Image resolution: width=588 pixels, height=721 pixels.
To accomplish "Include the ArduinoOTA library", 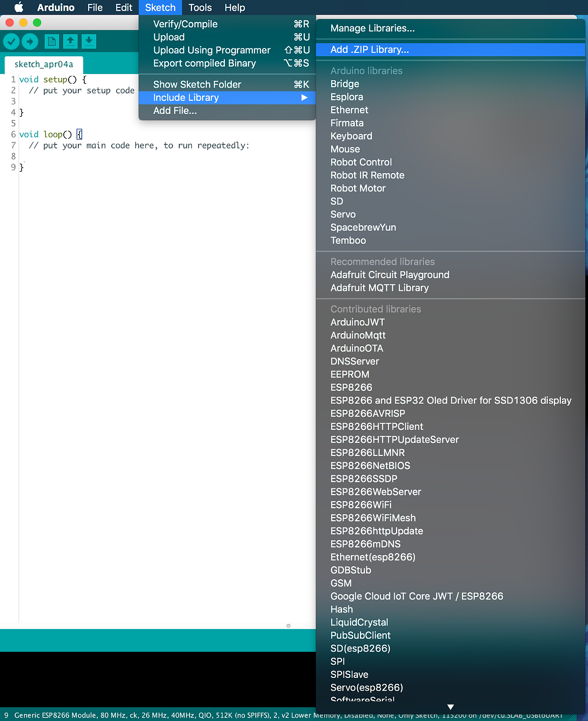I will tap(451, 348).
